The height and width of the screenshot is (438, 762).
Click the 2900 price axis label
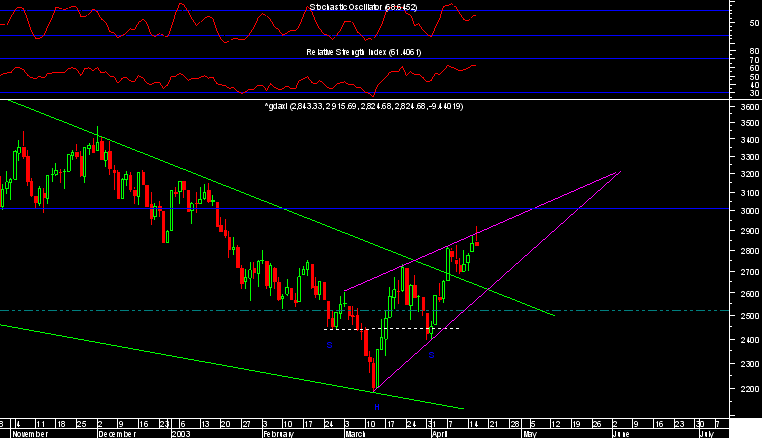(750, 231)
